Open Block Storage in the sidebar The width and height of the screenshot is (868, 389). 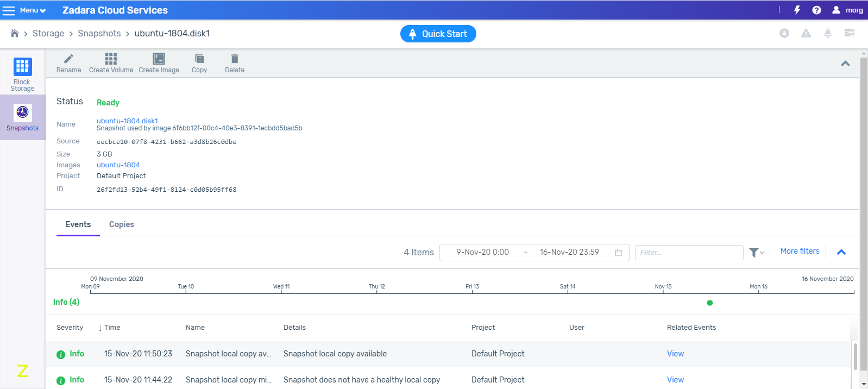point(22,74)
